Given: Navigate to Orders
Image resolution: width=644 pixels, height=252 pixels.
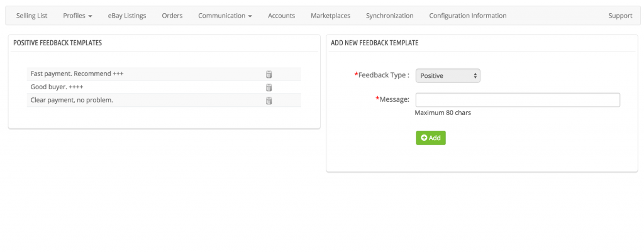Looking at the screenshot, I should (x=172, y=16).
